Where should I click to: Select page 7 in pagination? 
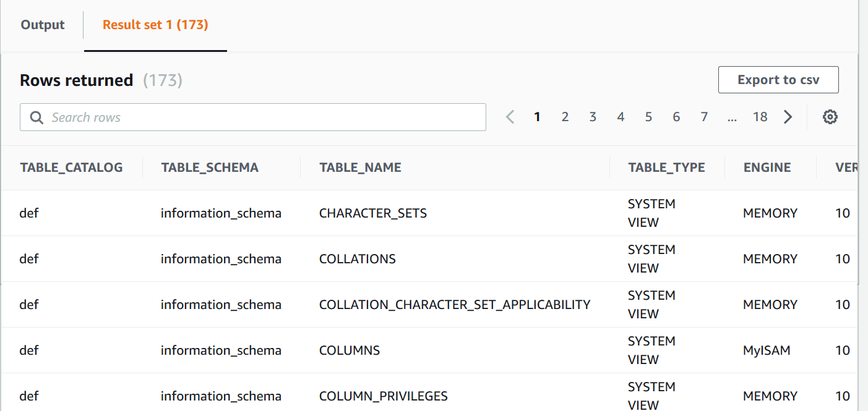point(704,117)
